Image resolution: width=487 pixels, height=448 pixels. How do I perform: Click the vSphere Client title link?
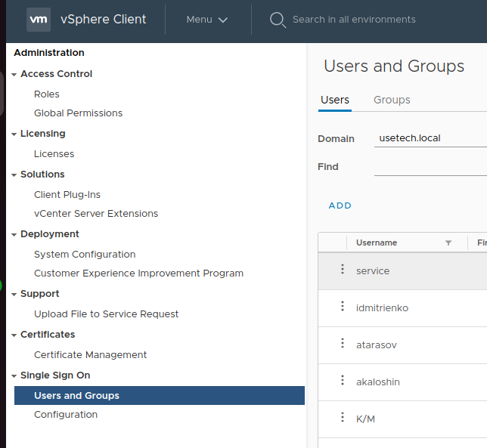click(x=103, y=20)
